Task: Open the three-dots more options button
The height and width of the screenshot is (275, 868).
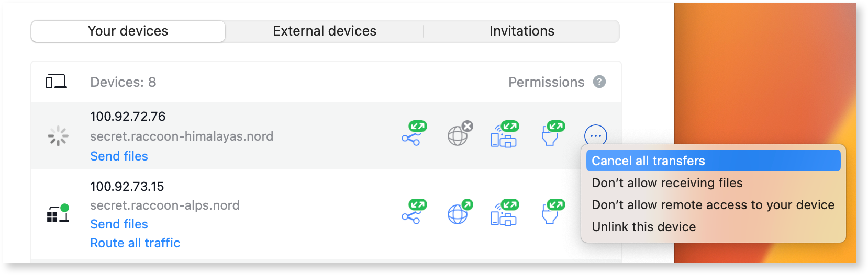Action: point(595,136)
